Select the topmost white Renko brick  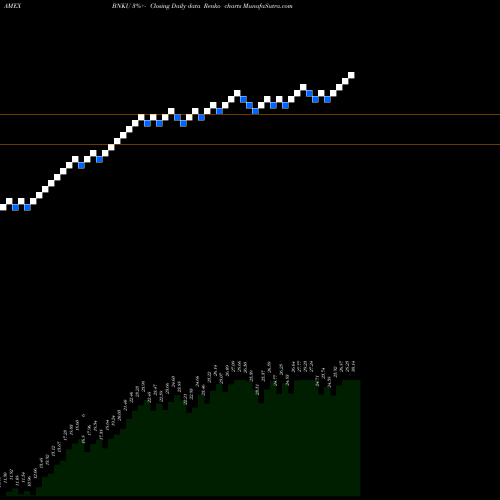(x=351, y=75)
